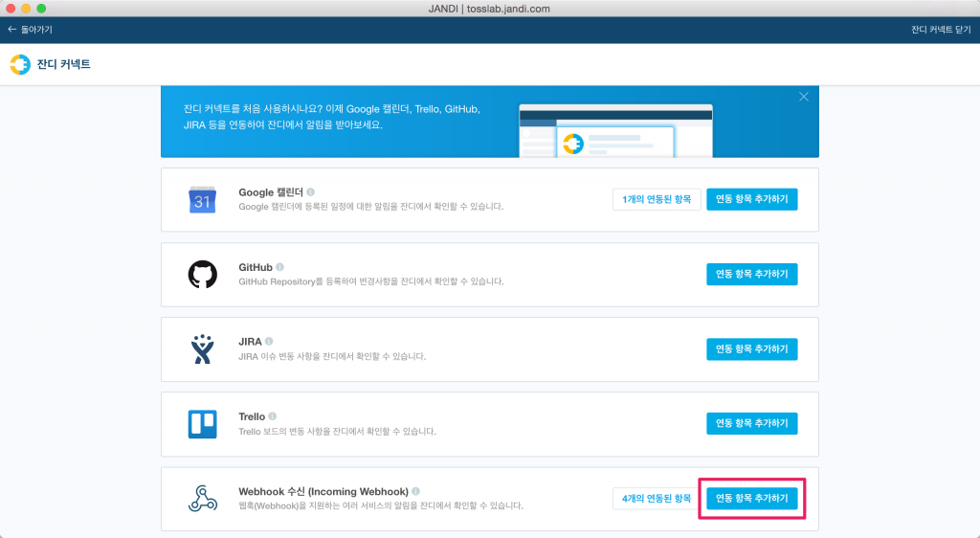The height and width of the screenshot is (538, 980).
Task: Dismiss the blue intro banner
Action: click(804, 97)
